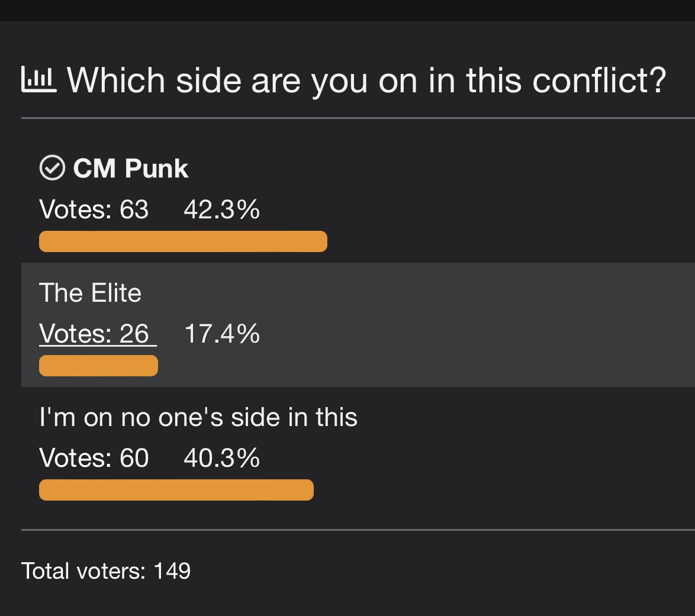Click the orange result bar under CM Punk

(x=183, y=241)
